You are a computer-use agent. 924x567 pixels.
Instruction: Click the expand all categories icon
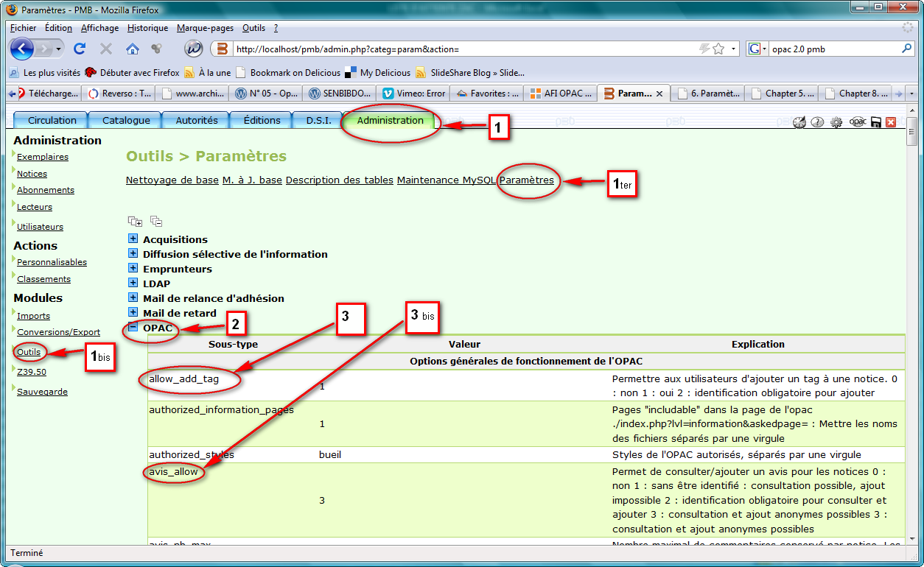point(135,221)
